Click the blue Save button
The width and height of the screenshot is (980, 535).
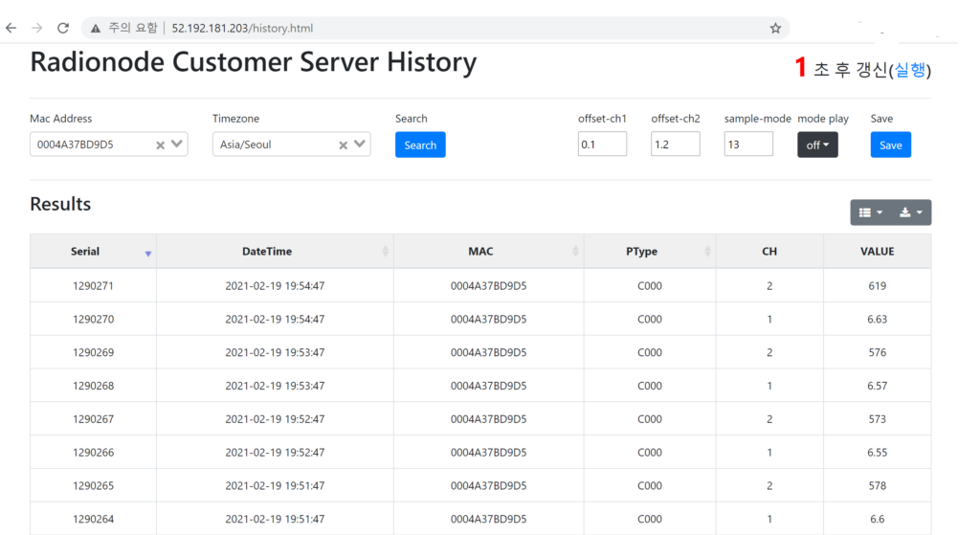pos(891,145)
